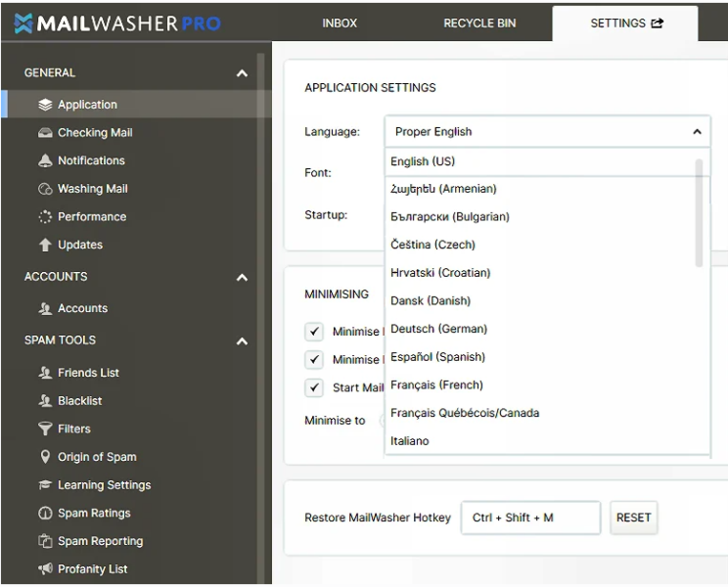Click the Profanity List megaphone icon
The image size is (728, 587).
coord(45,569)
